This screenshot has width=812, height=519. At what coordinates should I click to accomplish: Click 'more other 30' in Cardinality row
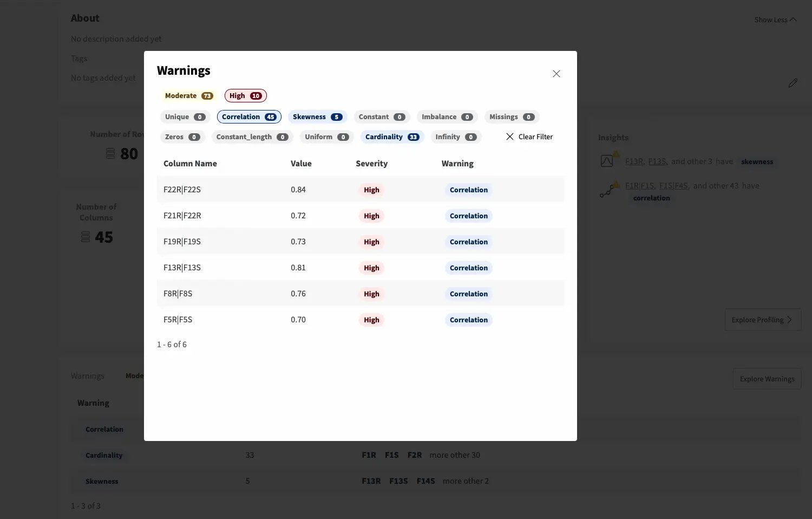click(x=455, y=455)
